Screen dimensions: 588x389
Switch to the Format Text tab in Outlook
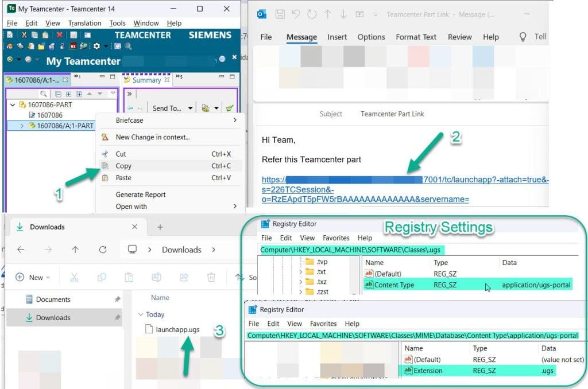416,37
